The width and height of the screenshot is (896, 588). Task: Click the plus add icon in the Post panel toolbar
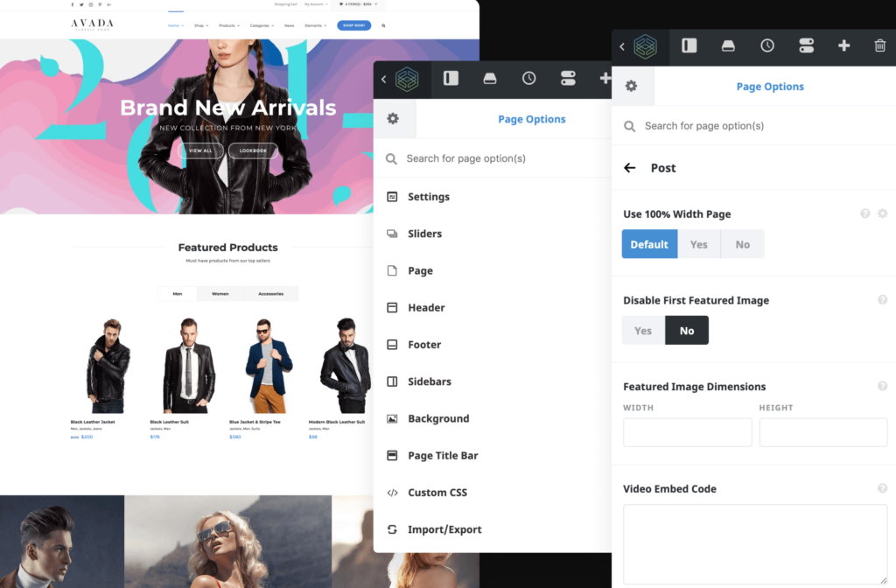(844, 45)
